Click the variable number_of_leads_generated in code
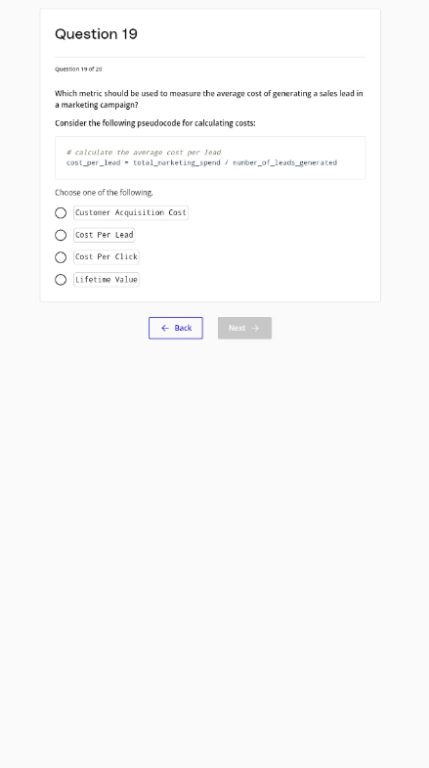 pos(285,163)
